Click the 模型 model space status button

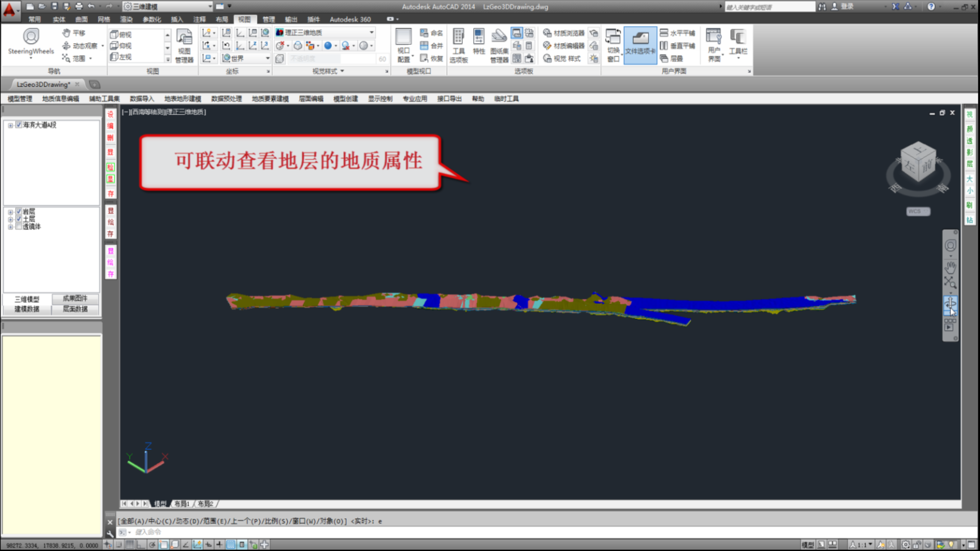click(x=807, y=545)
